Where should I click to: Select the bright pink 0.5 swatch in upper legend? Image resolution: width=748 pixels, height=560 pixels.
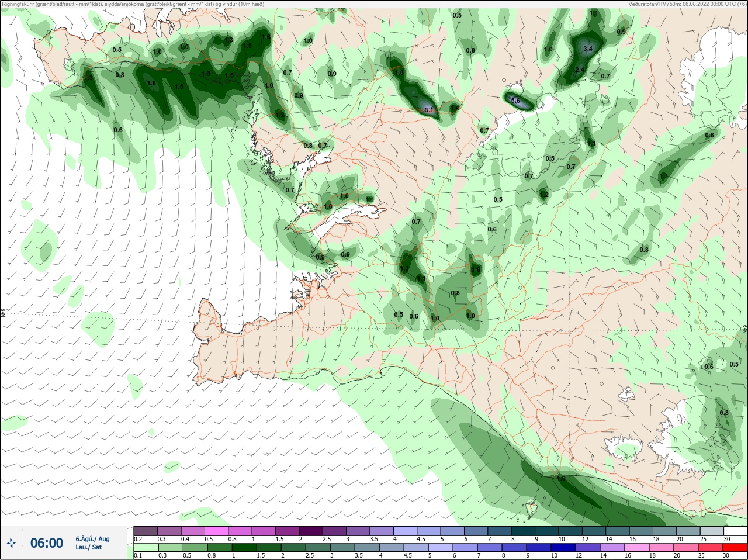click(x=217, y=531)
